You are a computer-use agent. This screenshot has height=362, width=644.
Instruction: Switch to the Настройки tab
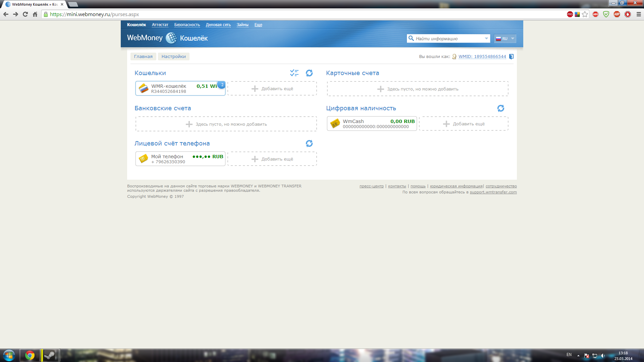pyautogui.click(x=174, y=56)
